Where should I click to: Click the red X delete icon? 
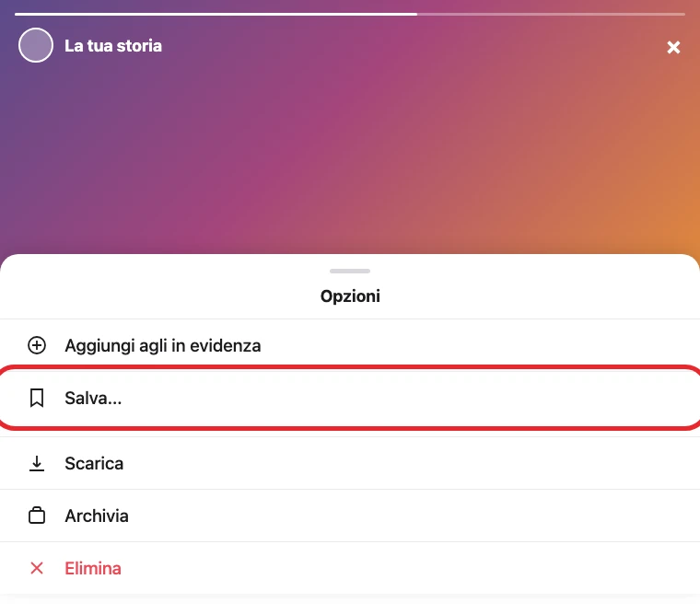click(37, 568)
